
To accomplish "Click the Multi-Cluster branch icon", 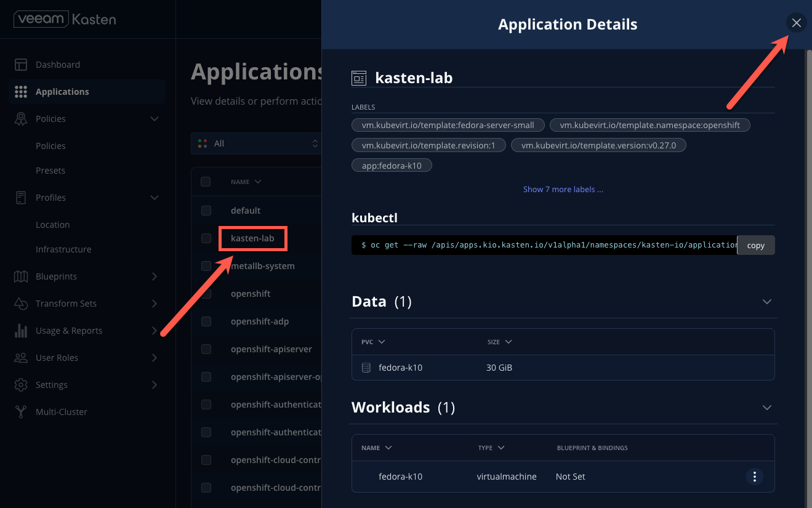I will pyautogui.click(x=21, y=412).
